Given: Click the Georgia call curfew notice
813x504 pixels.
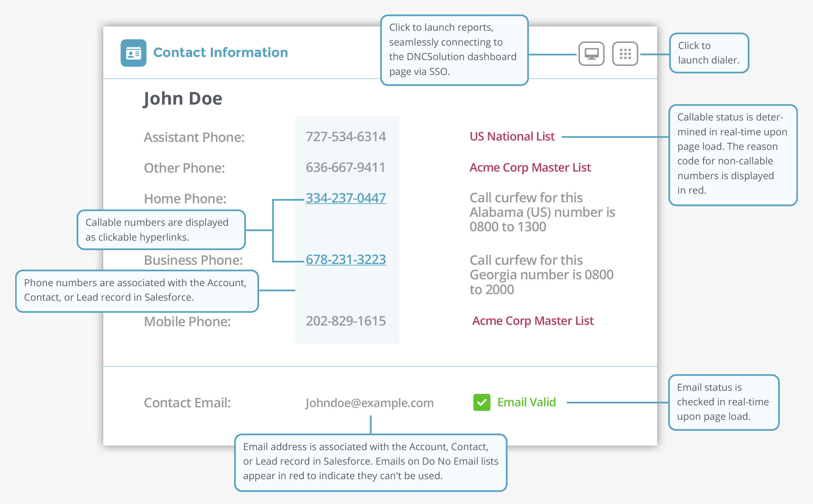Looking at the screenshot, I should pos(541,275).
